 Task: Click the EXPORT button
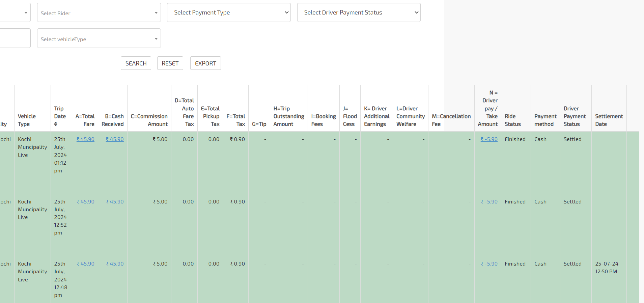(x=205, y=63)
